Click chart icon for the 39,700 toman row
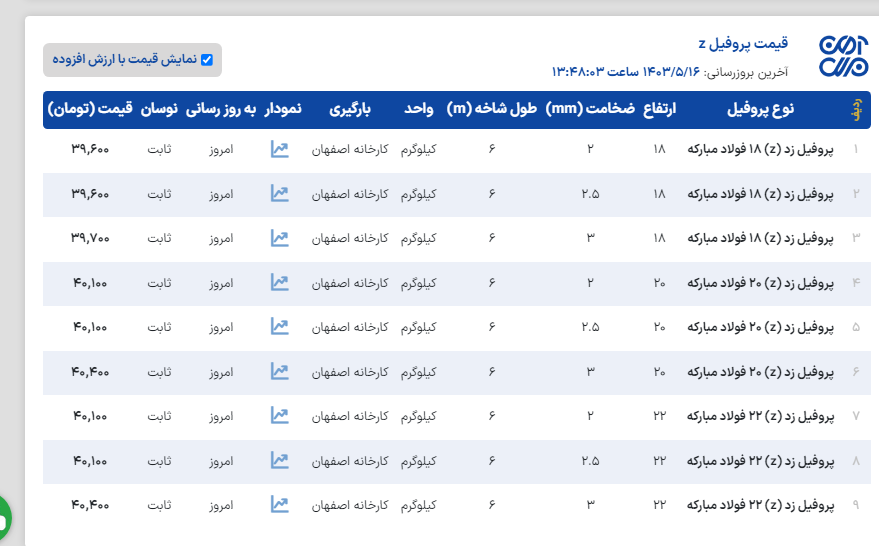Image resolution: width=879 pixels, height=546 pixels. pos(280,238)
